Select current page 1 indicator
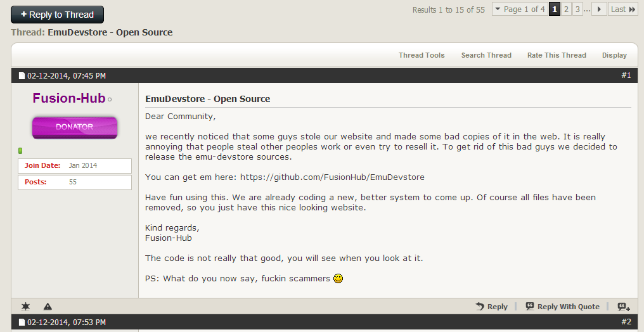644x332 pixels. [x=555, y=9]
